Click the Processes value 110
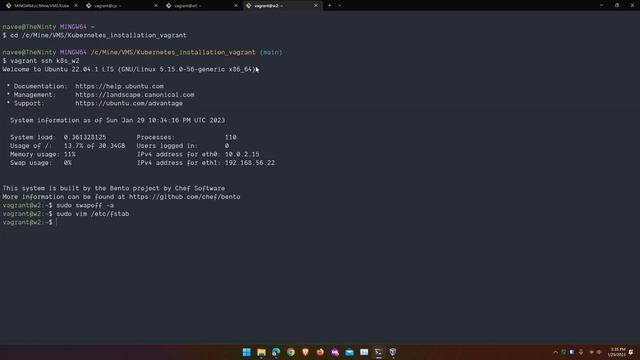The image size is (640, 360). pos(231,137)
